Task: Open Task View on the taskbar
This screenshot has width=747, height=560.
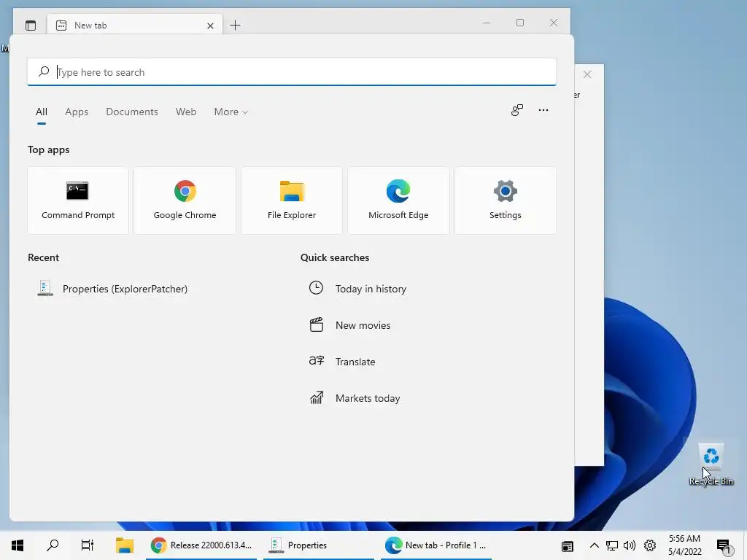Action: (88, 545)
